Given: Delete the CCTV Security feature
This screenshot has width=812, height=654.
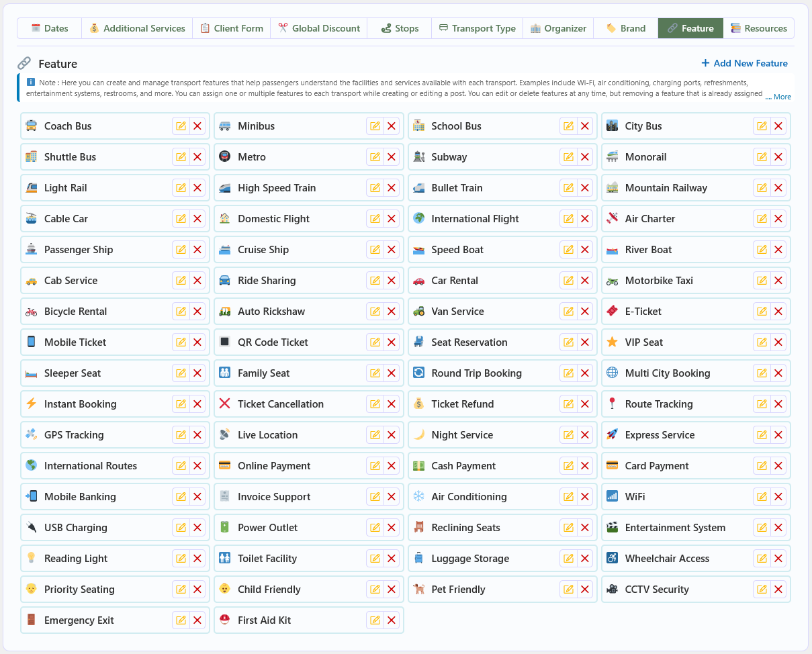Looking at the screenshot, I should 778,590.
